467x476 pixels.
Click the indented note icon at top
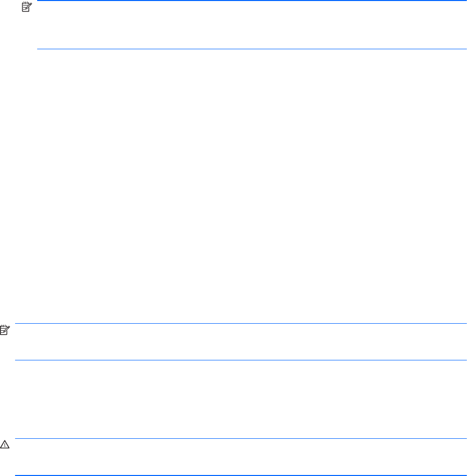[27, 7]
